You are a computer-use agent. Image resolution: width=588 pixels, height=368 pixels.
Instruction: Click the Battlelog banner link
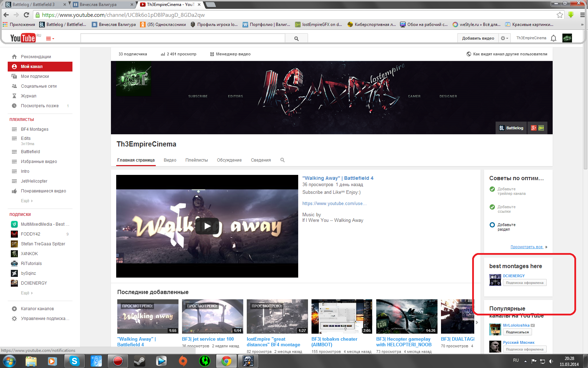[511, 128]
